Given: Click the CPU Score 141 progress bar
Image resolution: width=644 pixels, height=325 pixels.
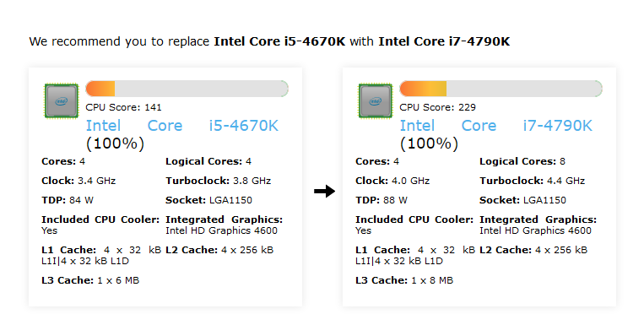Looking at the screenshot, I should [x=187, y=89].
